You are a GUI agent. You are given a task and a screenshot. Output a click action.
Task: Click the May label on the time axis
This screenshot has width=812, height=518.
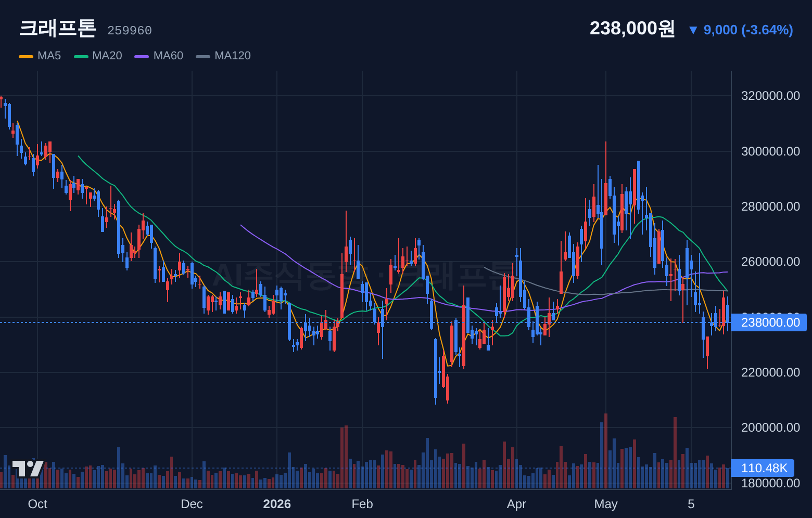pos(606,504)
